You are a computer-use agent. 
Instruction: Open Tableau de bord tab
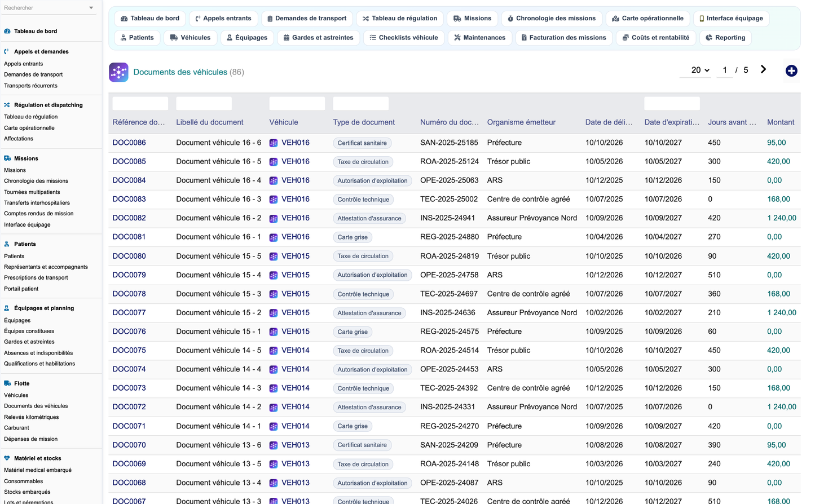pyautogui.click(x=150, y=19)
